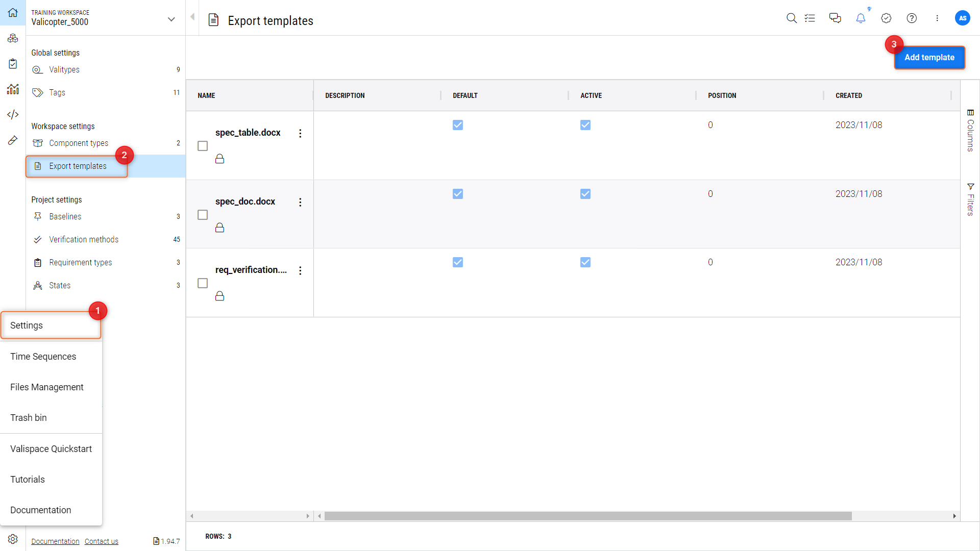Open the Contact us footer link
The image size is (980, 551).
[x=102, y=541]
